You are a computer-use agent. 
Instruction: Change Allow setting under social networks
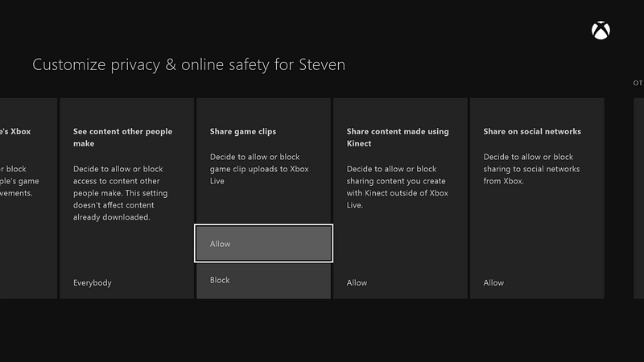pyautogui.click(x=493, y=283)
